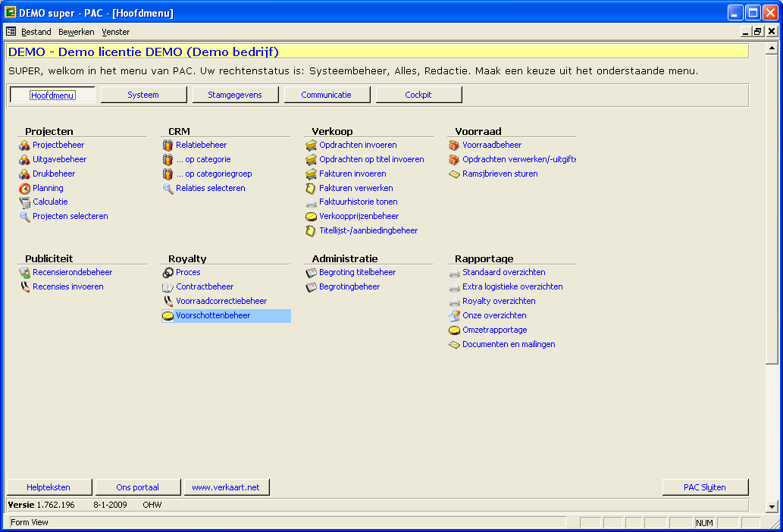Click the printer icon for Faktuurhistorie tonen
The image size is (783, 532).
[x=311, y=202]
